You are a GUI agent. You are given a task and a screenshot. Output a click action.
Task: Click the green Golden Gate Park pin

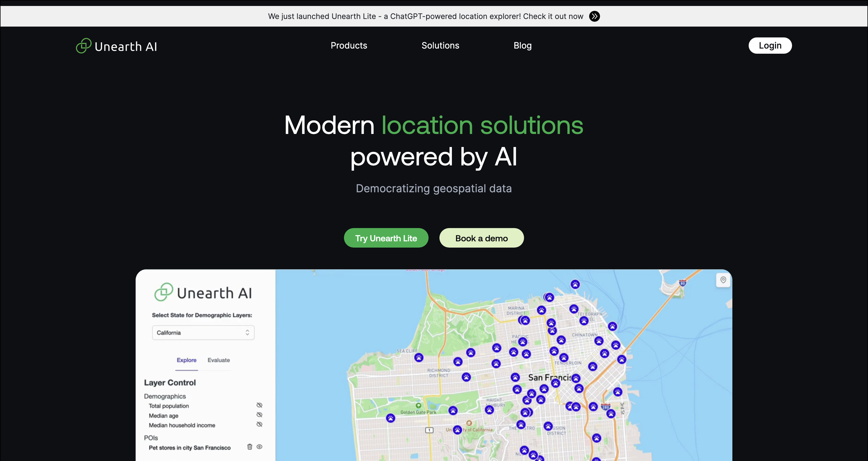[419, 405]
